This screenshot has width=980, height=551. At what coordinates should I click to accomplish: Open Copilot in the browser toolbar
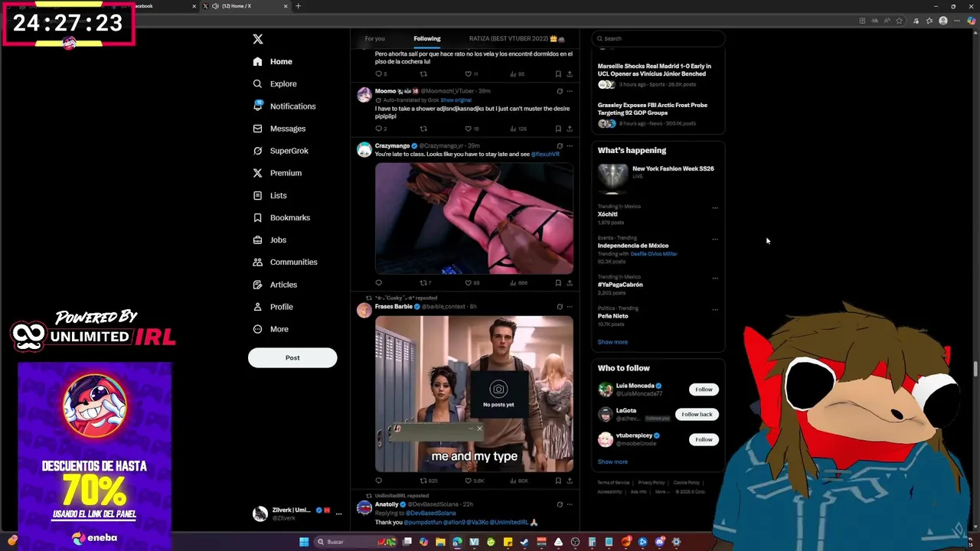point(972,21)
